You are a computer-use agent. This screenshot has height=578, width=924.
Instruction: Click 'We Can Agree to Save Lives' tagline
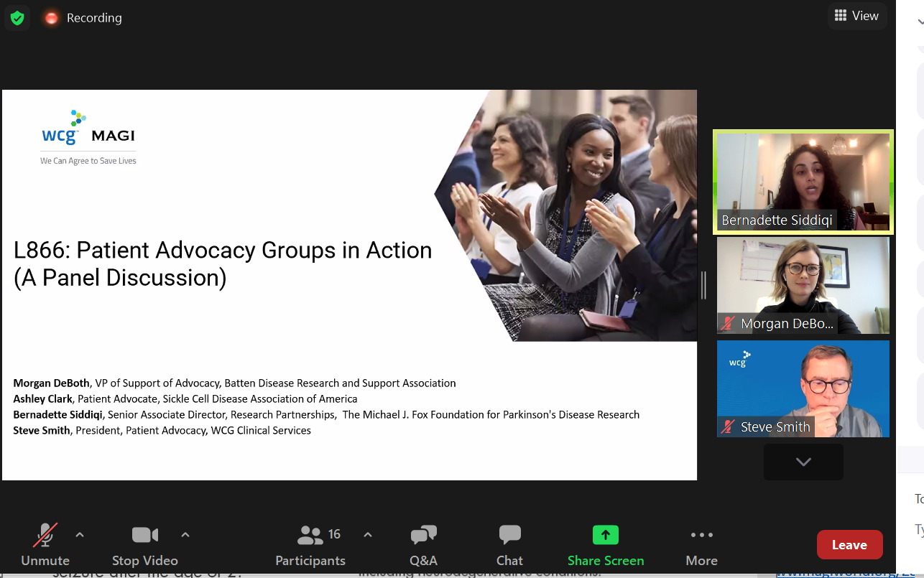point(88,161)
